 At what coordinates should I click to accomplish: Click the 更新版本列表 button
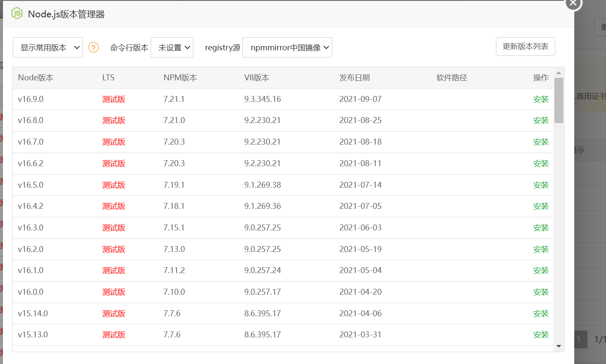pos(525,47)
